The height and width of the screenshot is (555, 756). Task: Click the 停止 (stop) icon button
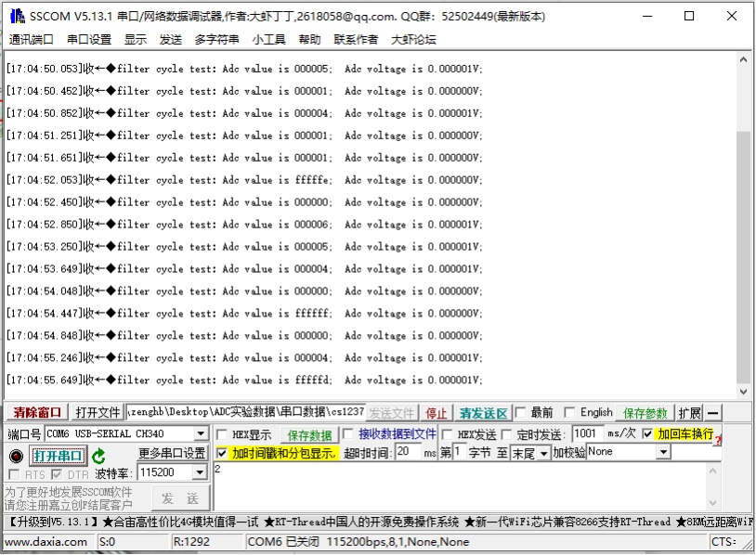pos(434,411)
